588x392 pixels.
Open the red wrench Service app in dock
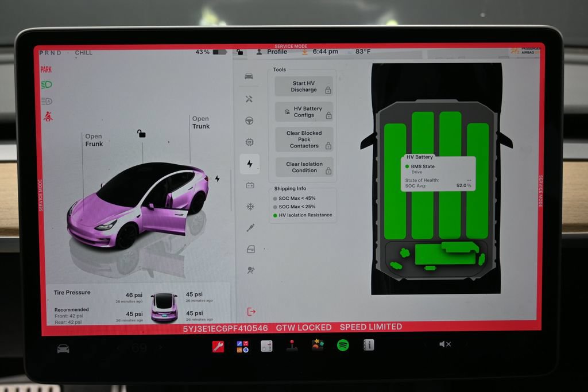218,346
